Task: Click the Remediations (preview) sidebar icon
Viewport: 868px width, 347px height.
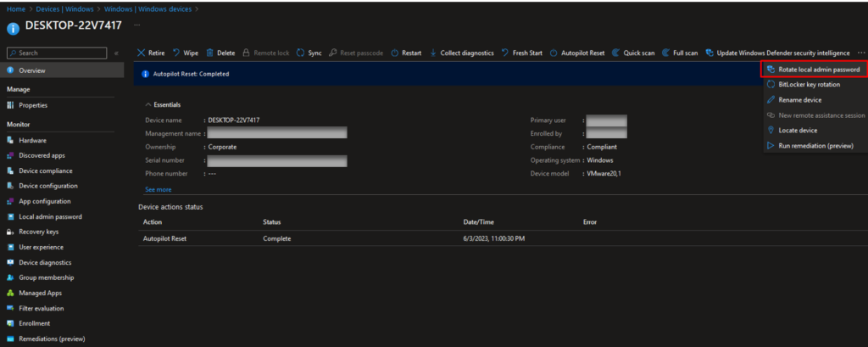Action: pos(10,339)
